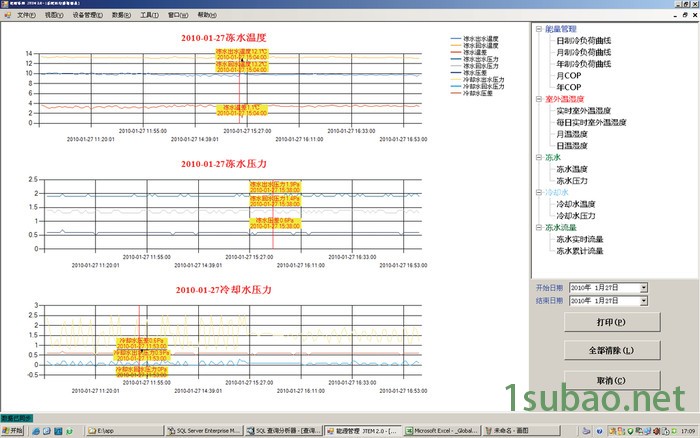Select 月COP in the tree
Viewport: 700px width, 438px height.
click(x=567, y=76)
